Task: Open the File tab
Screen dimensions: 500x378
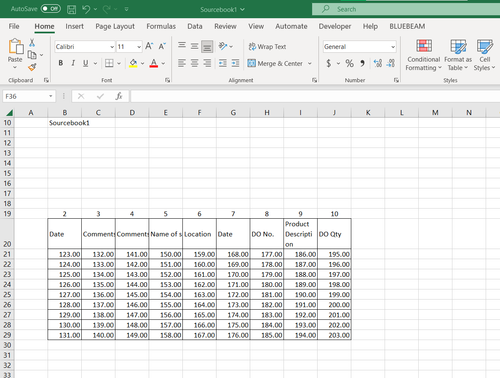Action: pos(14,26)
